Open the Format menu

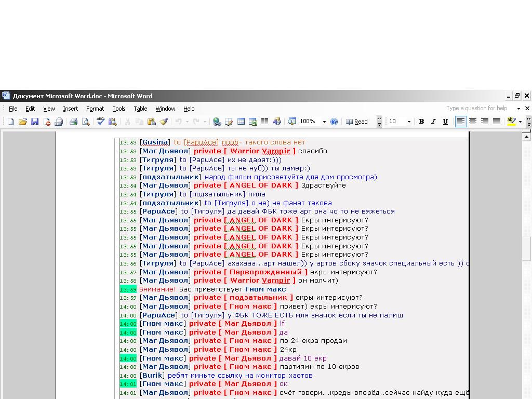(95, 109)
